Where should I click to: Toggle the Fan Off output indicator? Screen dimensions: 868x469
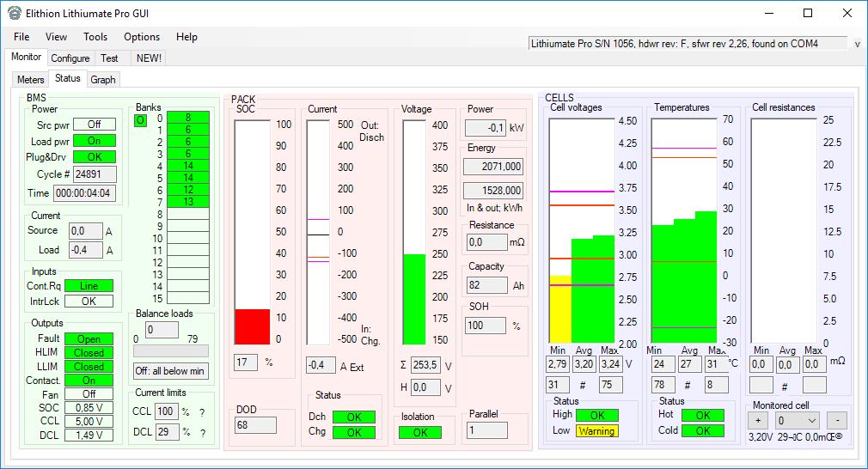tap(89, 394)
